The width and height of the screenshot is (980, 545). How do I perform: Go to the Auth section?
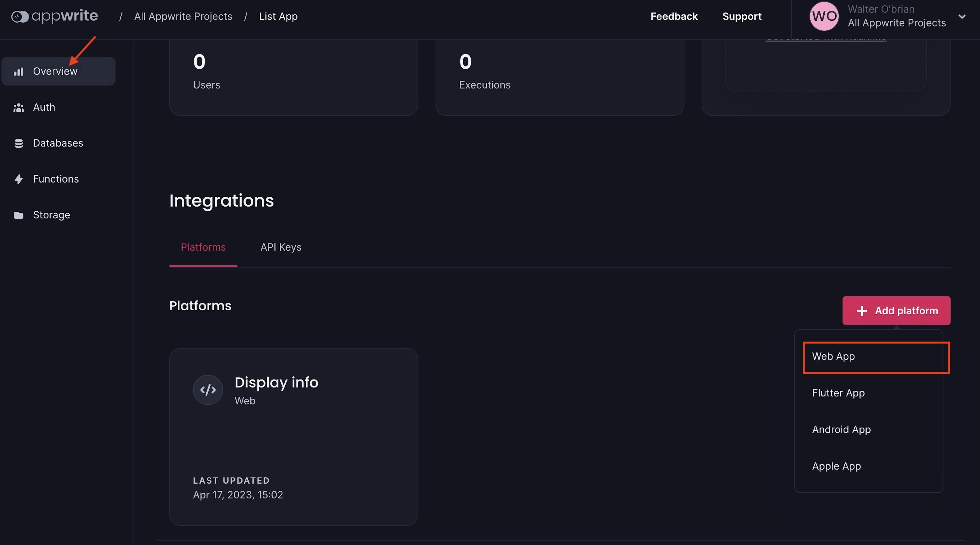point(59,107)
